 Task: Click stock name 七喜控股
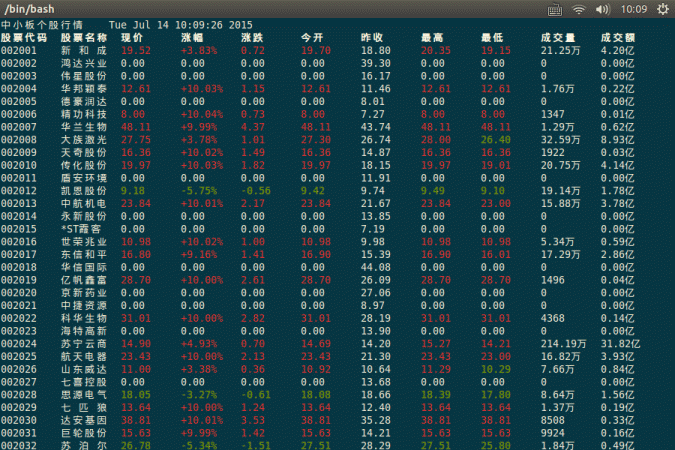point(84,382)
